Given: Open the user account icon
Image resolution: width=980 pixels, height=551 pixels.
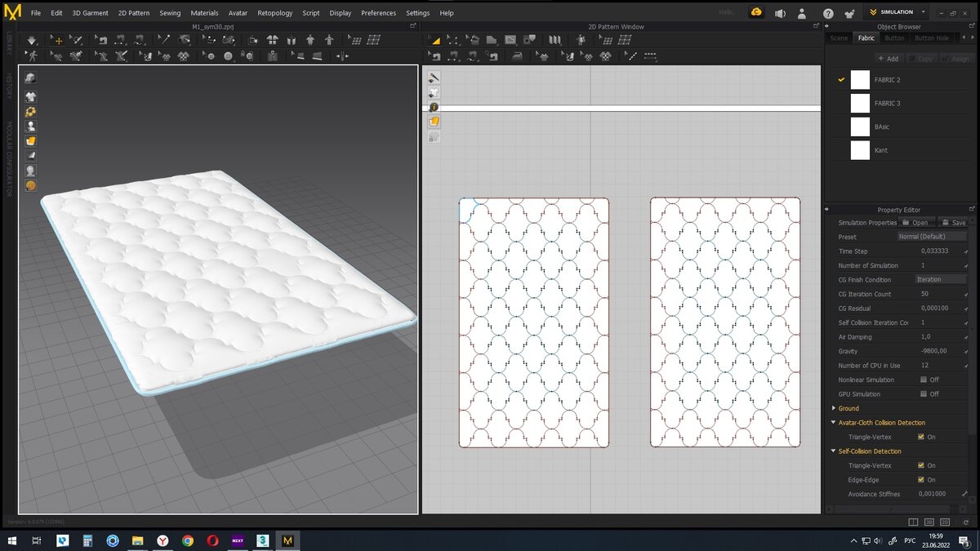Looking at the screenshot, I should [803, 13].
